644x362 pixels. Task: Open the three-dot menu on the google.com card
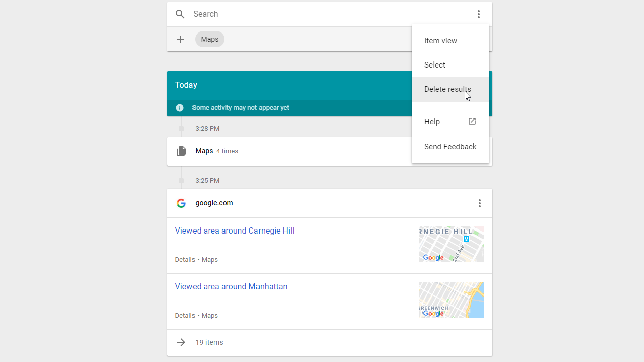(x=479, y=203)
